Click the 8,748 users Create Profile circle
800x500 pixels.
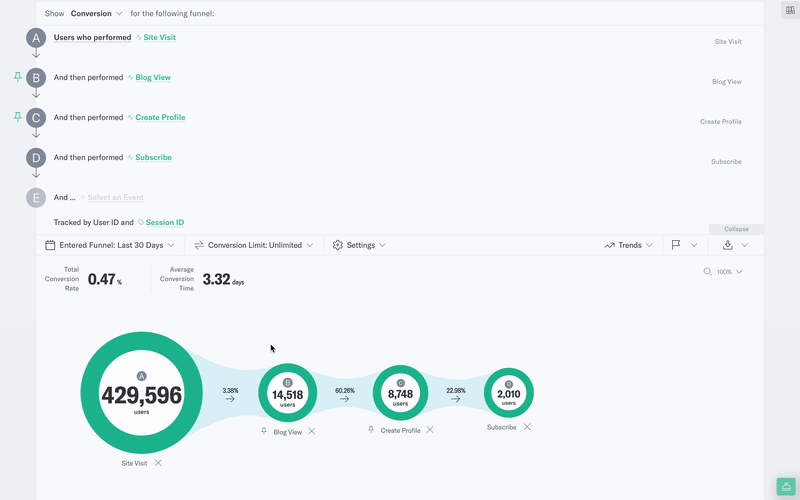coord(401,393)
